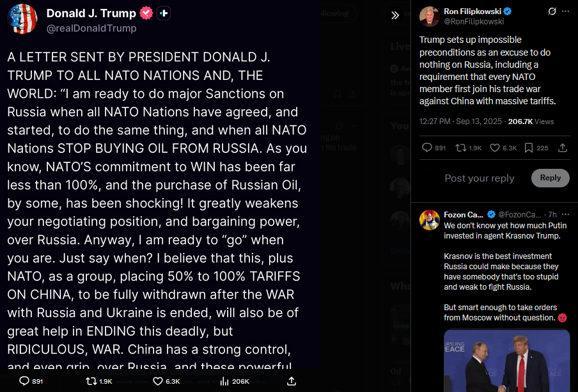
Task: Click the Reply button
Action: click(551, 178)
